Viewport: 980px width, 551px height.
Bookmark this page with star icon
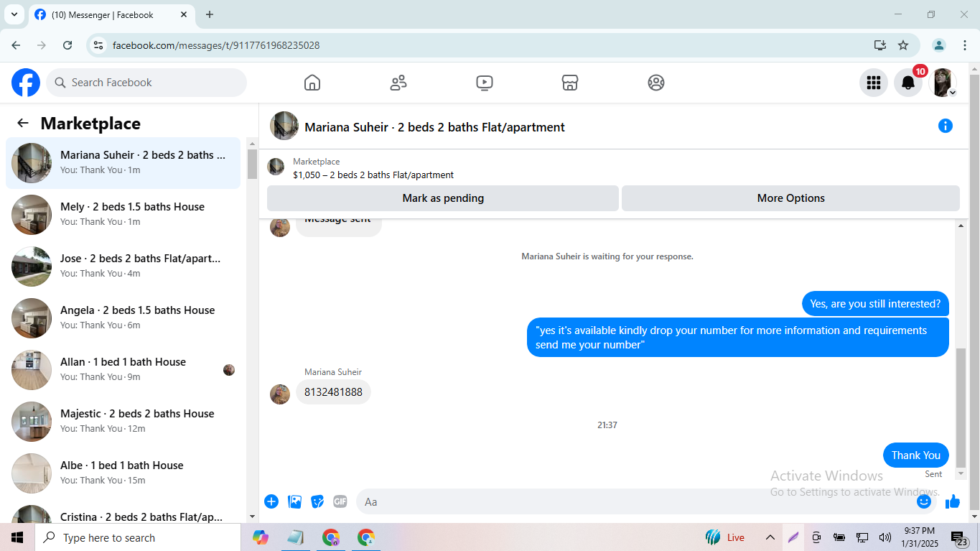(903, 45)
